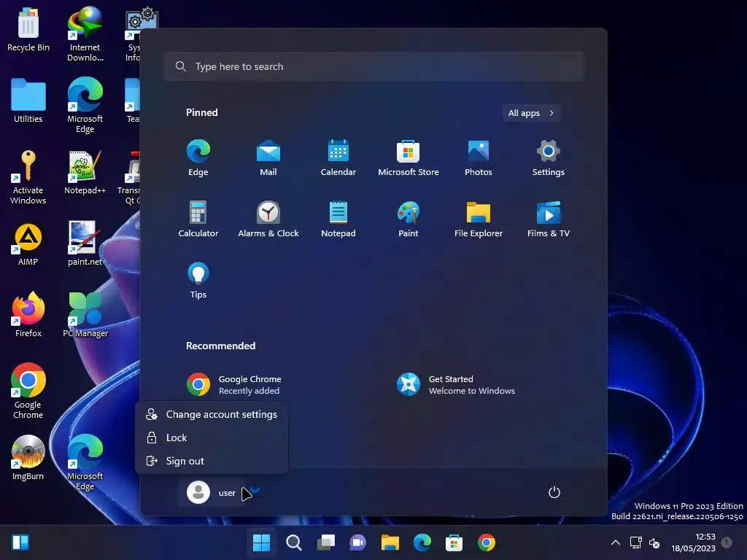Image resolution: width=747 pixels, height=560 pixels.
Task: Select Notepad++ desktop shortcut
Action: 85,172
